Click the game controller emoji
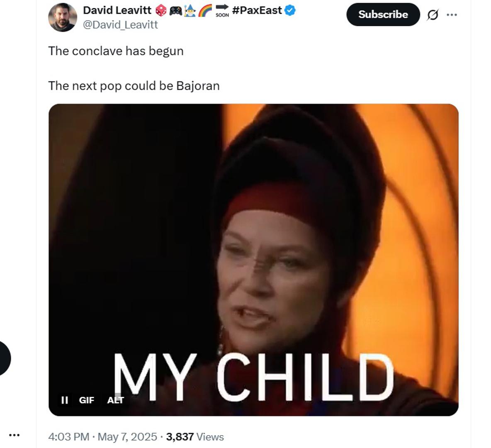Image resolution: width=491 pixels, height=448 pixels. 175,10
